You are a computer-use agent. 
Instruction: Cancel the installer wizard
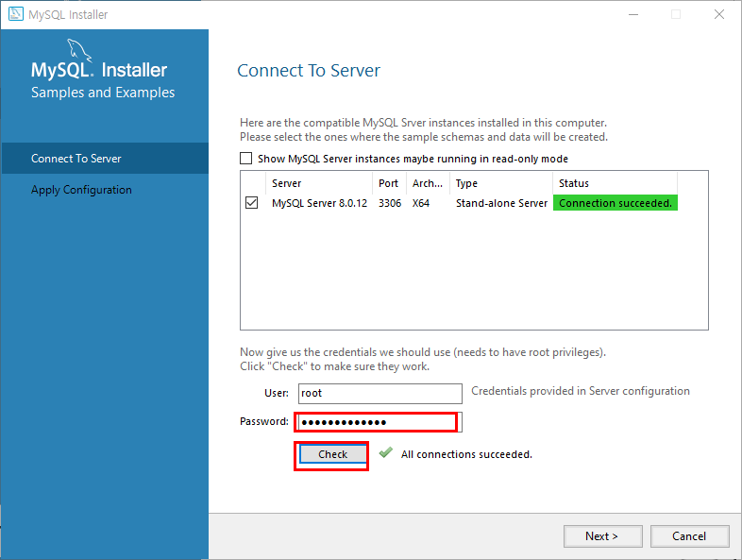click(689, 535)
